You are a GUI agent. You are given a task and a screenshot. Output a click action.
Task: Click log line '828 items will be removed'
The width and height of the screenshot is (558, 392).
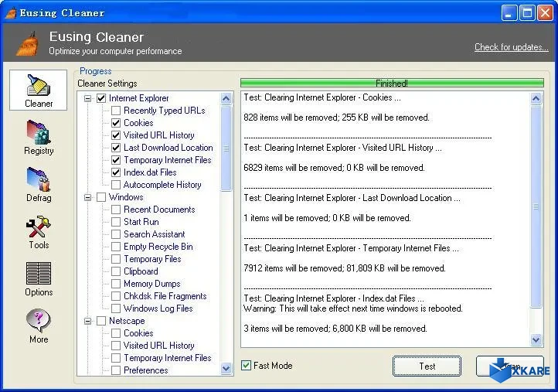pyautogui.click(x=336, y=118)
